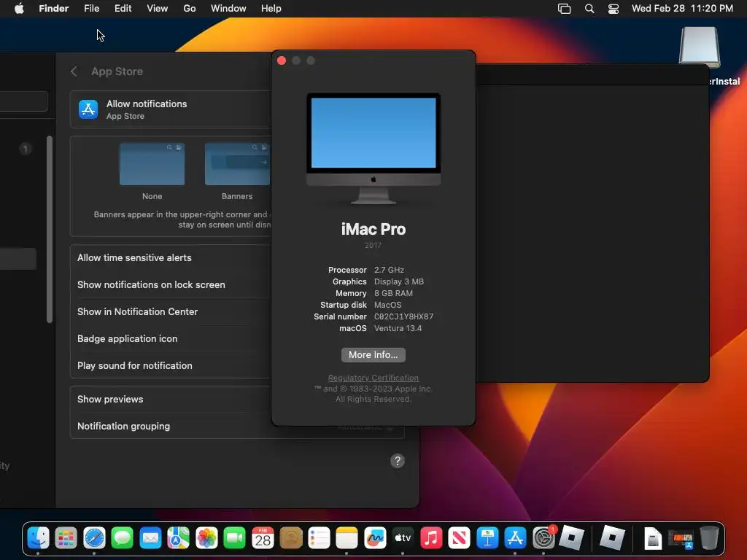Click the serial number C02CJ1Y8HX87
Screen dimensions: 747x560
coord(403,316)
